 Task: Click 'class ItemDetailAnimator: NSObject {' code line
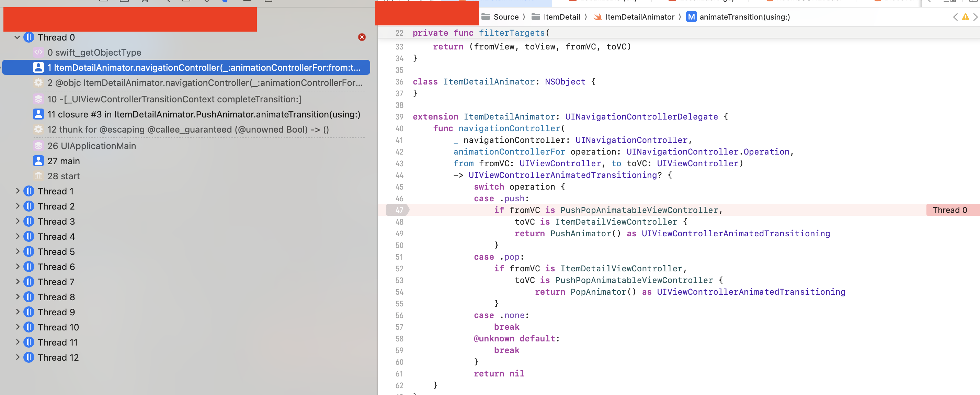(x=504, y=82)
